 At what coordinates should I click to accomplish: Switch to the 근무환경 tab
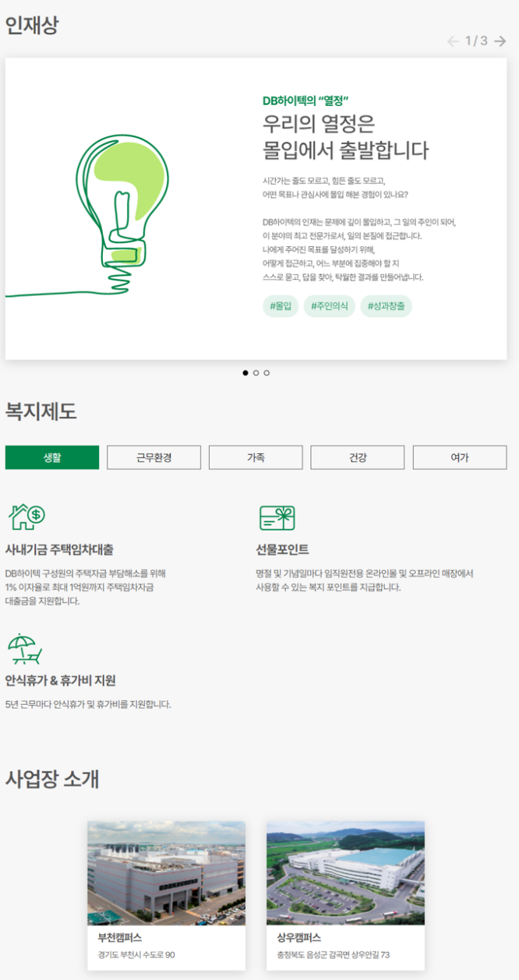coord(154,457)
